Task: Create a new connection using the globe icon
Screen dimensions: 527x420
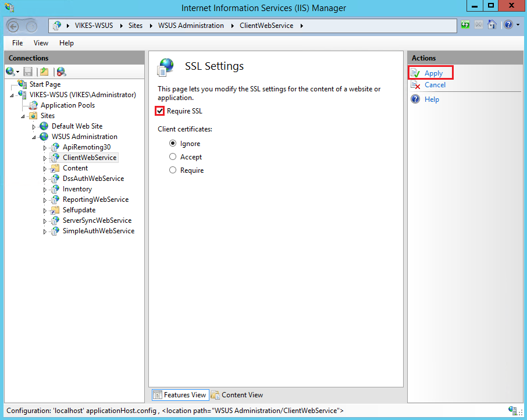Action: [x=9, y=71]
